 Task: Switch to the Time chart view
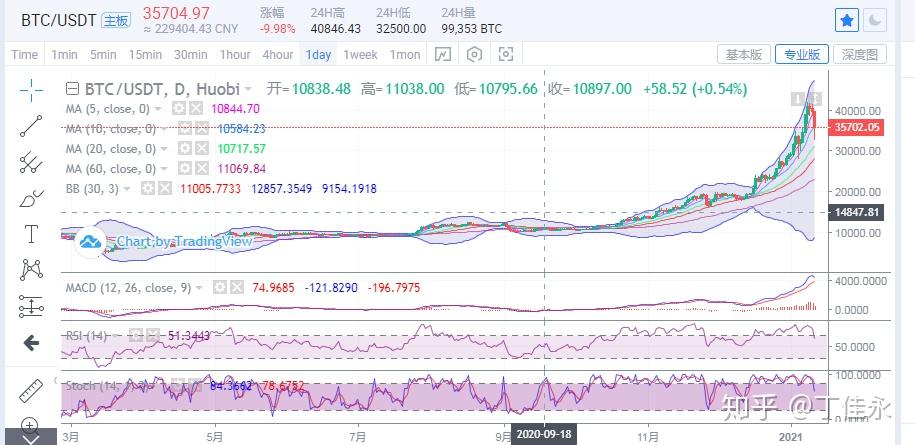pyautogui.click(x=25, y=55)
